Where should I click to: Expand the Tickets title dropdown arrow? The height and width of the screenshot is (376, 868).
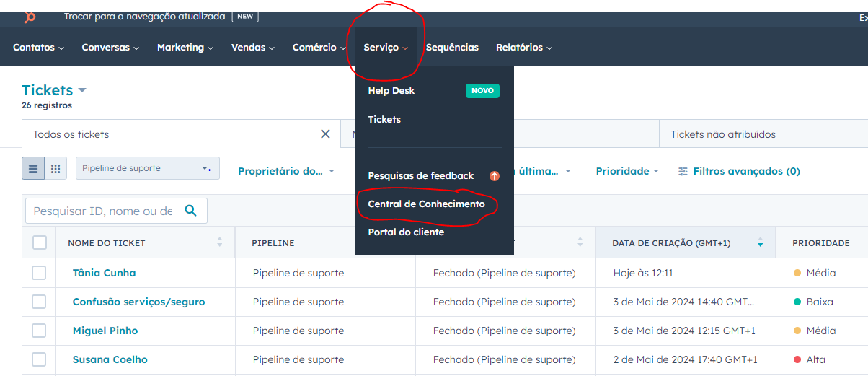tap(82, 90)
